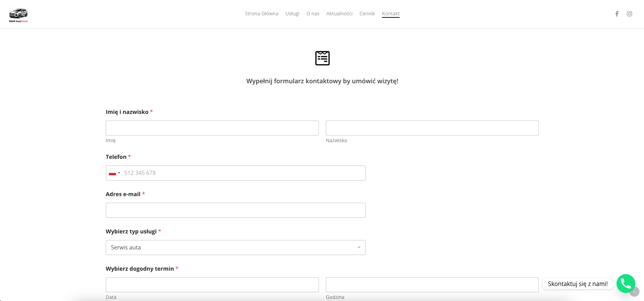644x301 pixels.
Task: Go to Strona Główna menu item
Action: point(261,14)
